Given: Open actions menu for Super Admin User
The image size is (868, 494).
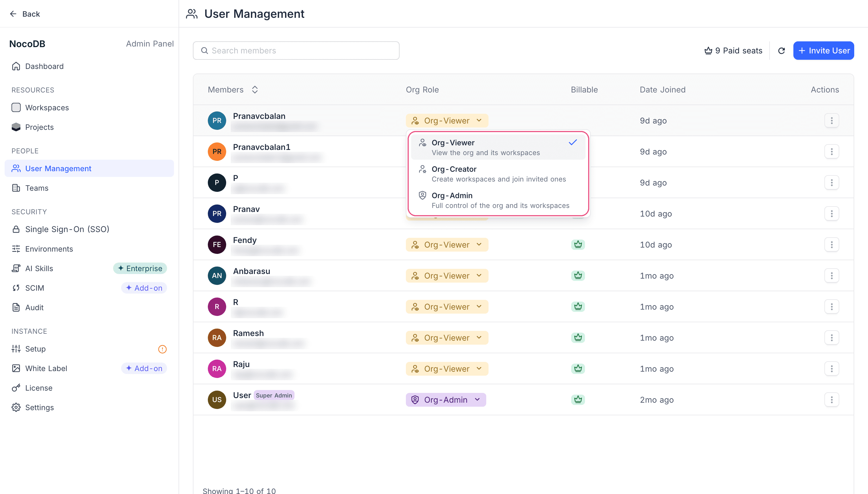Looking at the screenshot, I should coord(831,400).
